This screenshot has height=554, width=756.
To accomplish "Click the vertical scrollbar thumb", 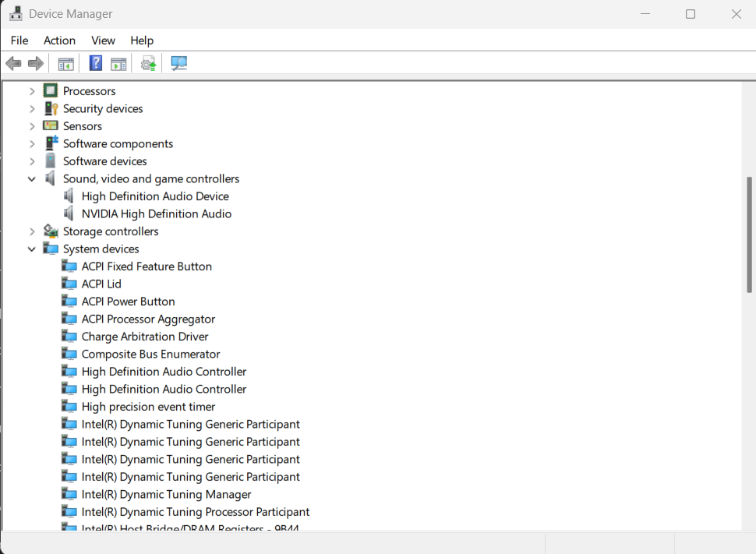I will pyautogui.click(x=749, y=235).
